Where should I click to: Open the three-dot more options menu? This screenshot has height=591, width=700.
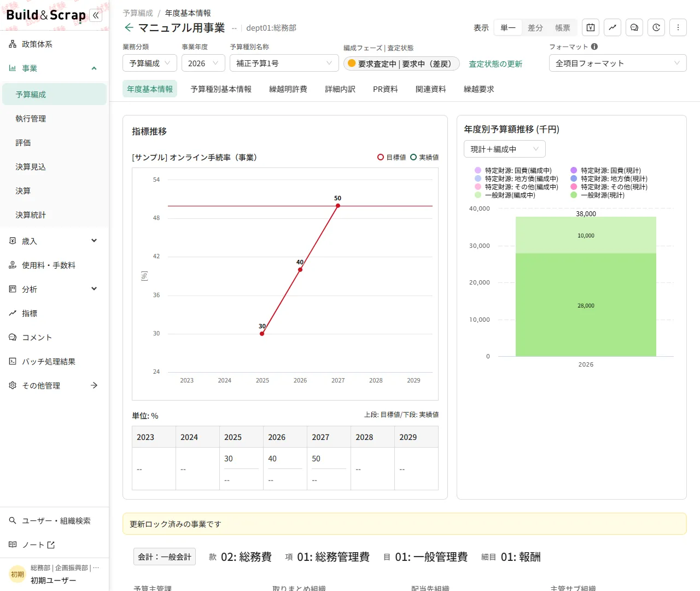[x=678, y=27]
